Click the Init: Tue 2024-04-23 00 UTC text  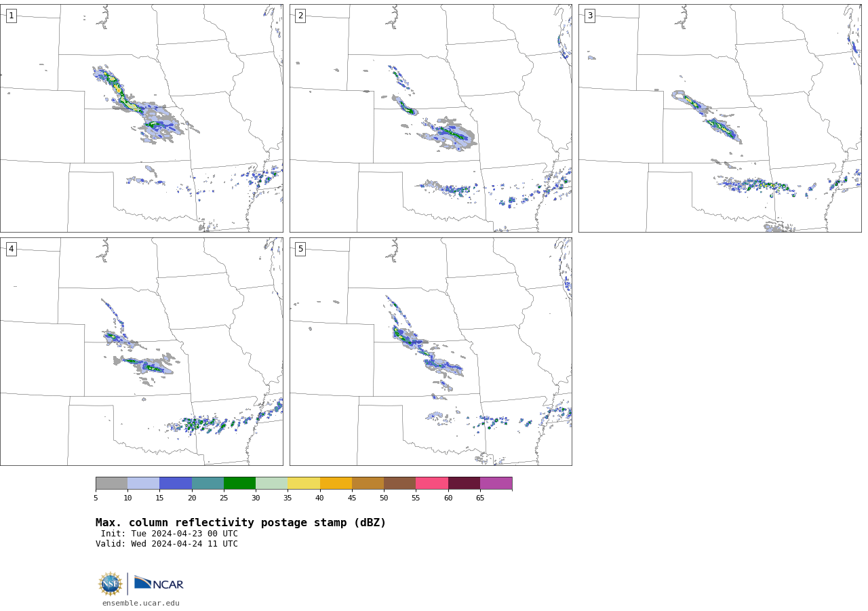pyautogui.click(x=170, y=534)
